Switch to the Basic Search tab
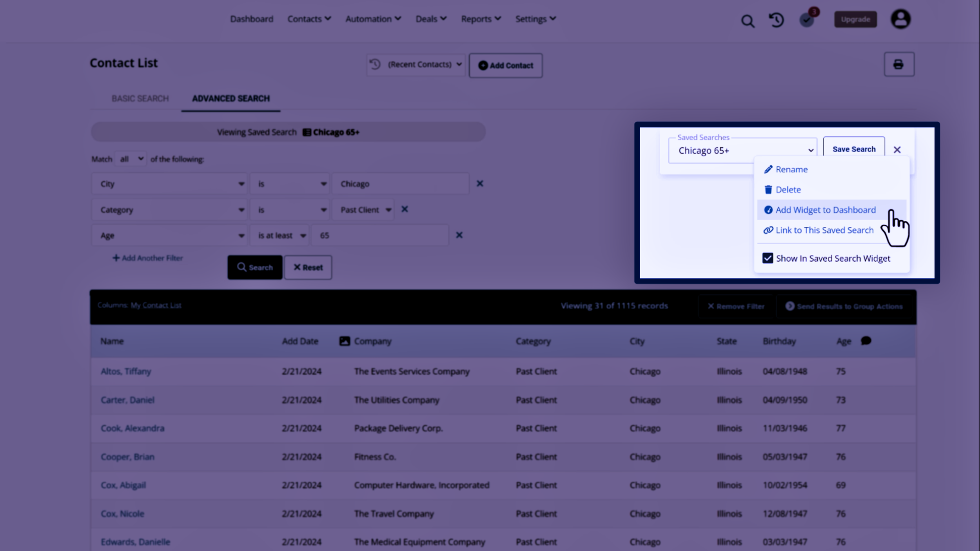Viewport: 980px width, 551px height. coord(140,98)
